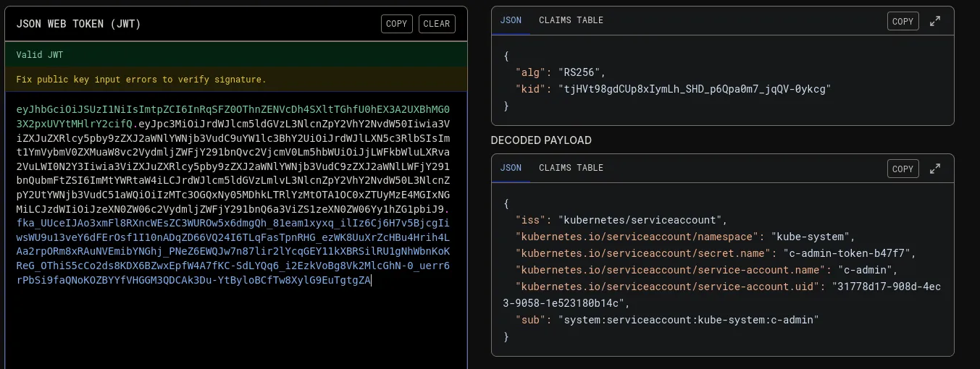Click the "iss" key in payload JSON
This screenshot has width=980, height=369.
[529, 220]
